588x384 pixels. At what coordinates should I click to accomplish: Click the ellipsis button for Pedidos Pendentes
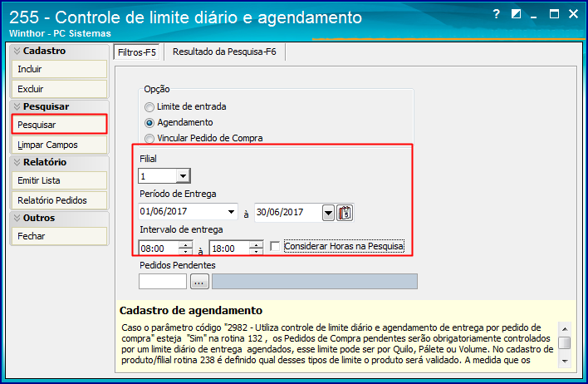point(199,282)
